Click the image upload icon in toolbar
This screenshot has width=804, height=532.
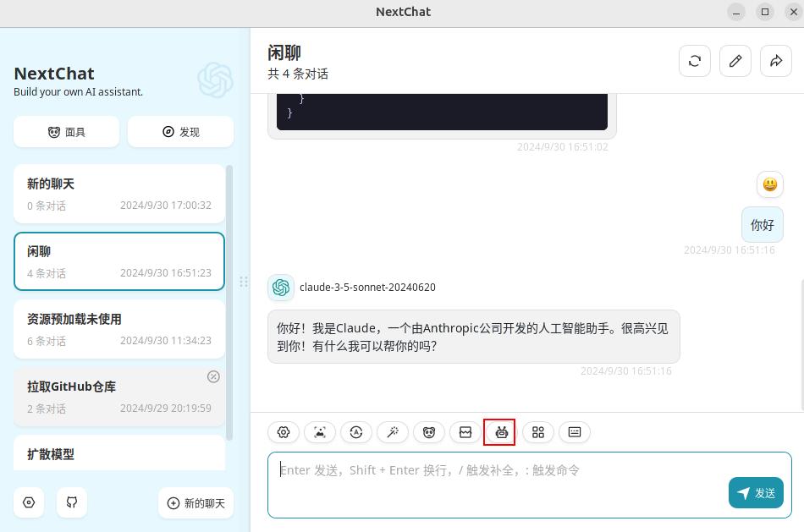coord(320,432)
